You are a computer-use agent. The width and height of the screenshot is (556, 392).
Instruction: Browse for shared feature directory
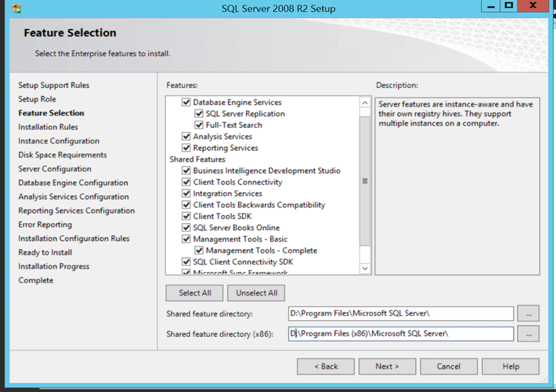click(528, 314)
